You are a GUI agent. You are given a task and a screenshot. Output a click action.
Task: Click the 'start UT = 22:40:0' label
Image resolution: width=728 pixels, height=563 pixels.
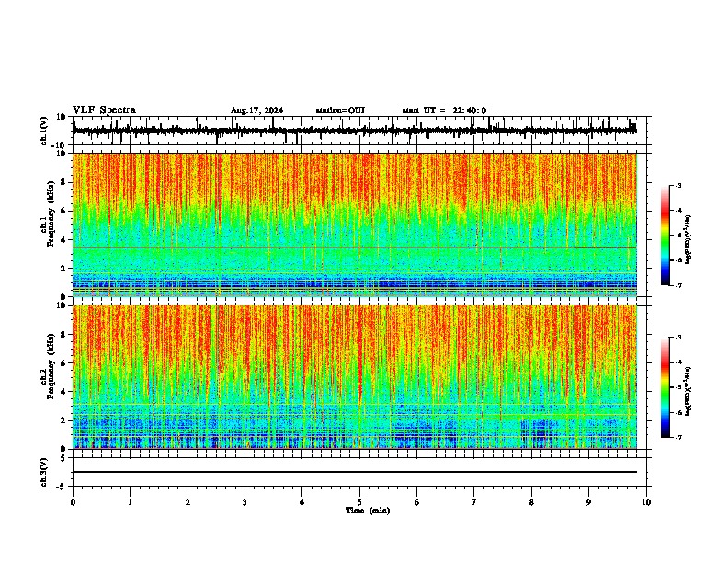(x=444, y=110)
